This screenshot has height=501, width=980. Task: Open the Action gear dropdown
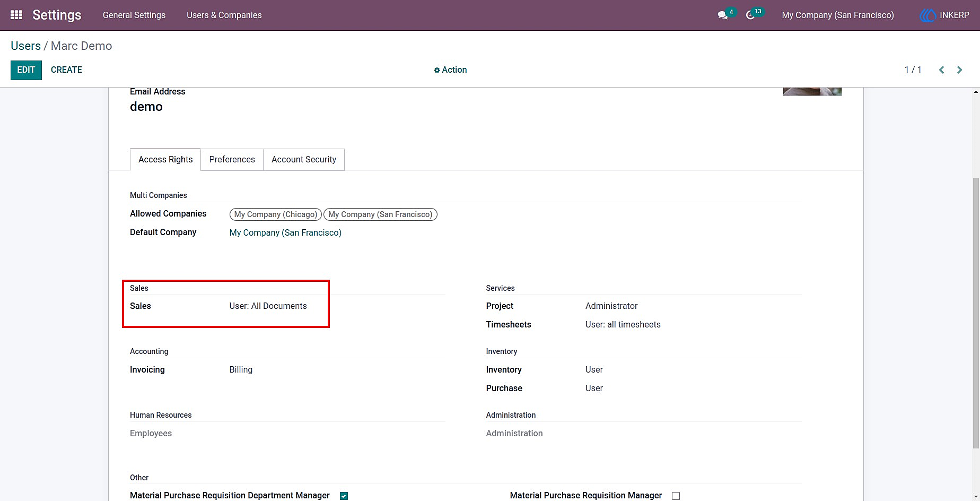[x=450, y=70]
